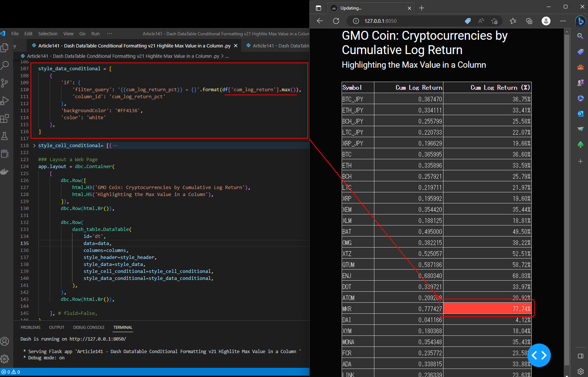Open Edge sidebar Shopping tag icon
Viewport: 588px width, 377px height.
tap(580, 52)
